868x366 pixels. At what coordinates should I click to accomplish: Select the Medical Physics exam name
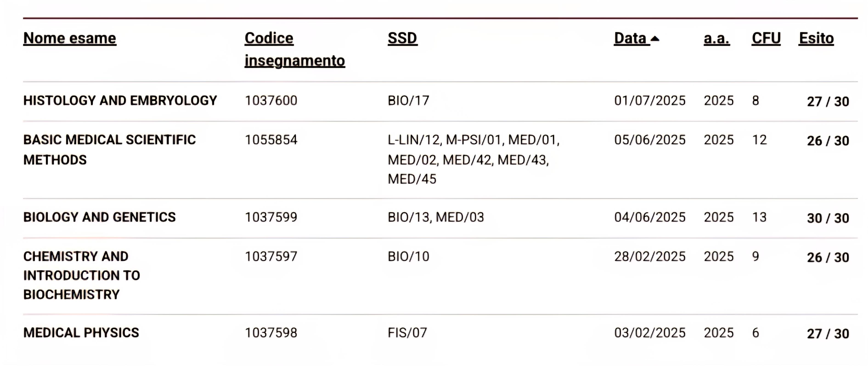[81, 333]
